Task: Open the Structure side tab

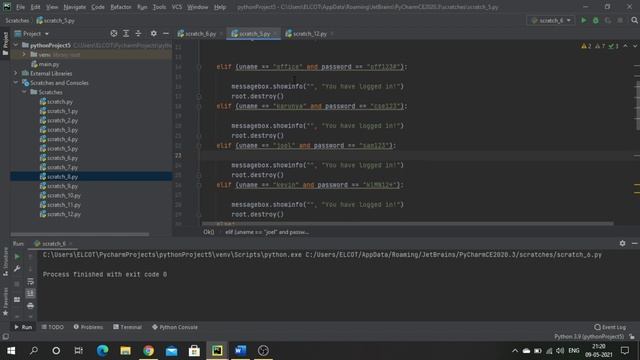Action: coord(5,262)
